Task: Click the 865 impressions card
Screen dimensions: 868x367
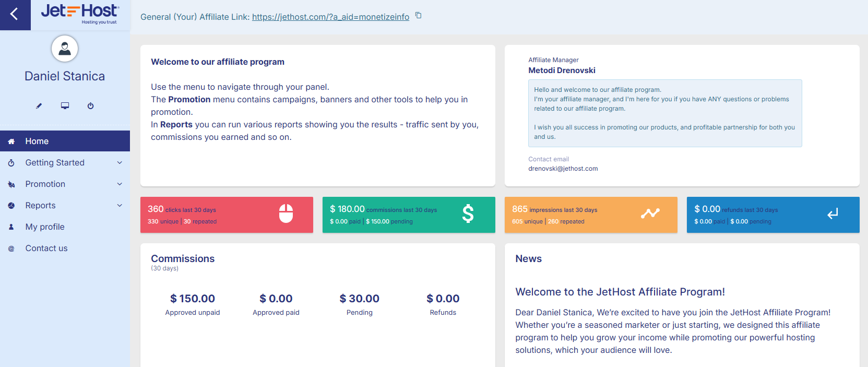Action: [x=591, y=215]
